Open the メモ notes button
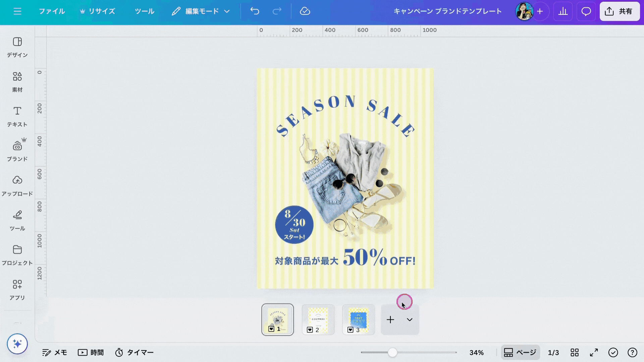 (x=55, y=352)
